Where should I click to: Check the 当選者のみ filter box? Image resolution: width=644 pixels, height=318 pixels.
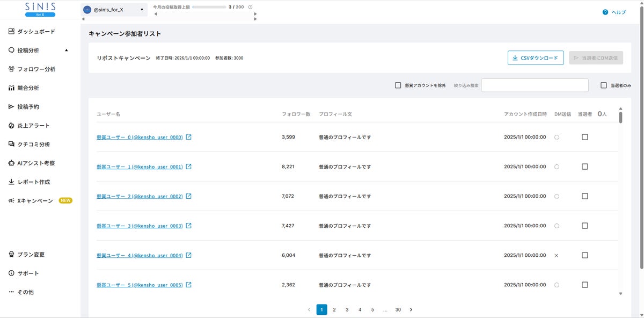[x=604, y=85]
